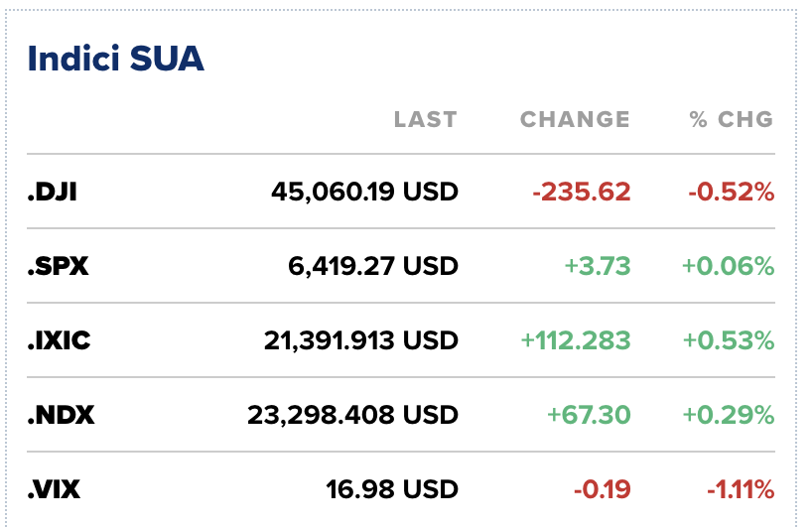Click the -0.52% percent change
The width and height of the screenshot is (812, 528).
point(731,192)
